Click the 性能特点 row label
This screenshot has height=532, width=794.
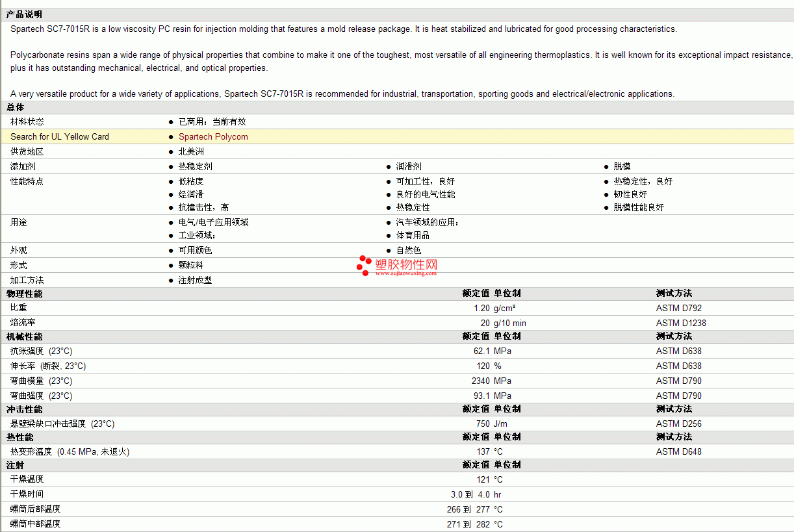point(27,181)
